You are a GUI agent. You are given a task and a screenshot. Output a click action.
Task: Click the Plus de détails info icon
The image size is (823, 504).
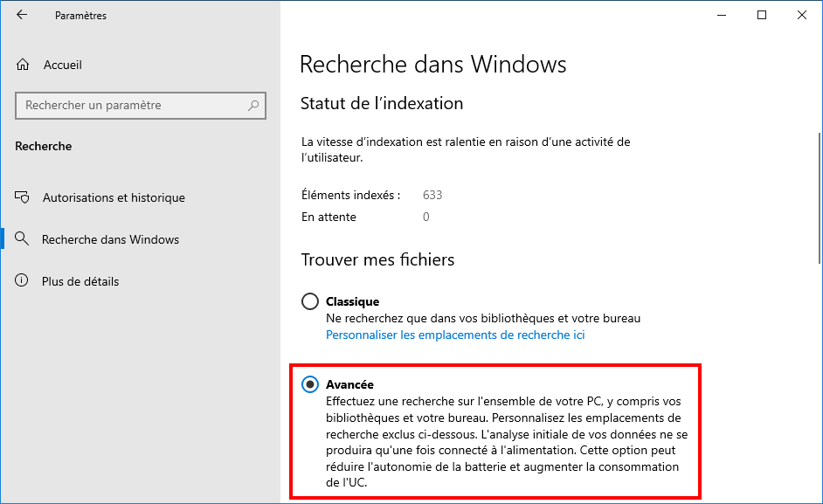(22, 280)
